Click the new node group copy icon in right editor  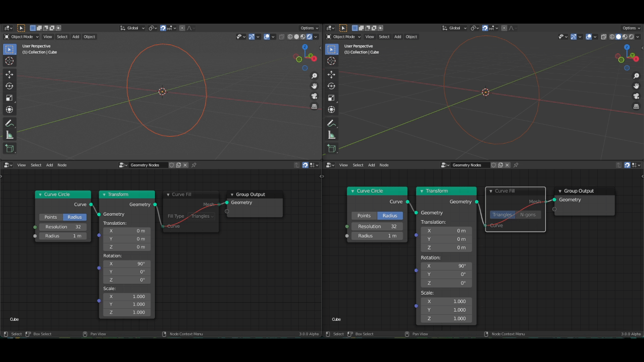pos(500,165)
